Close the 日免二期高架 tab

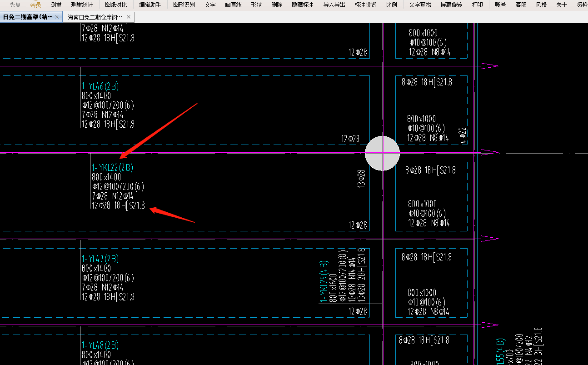pos(57,17)
